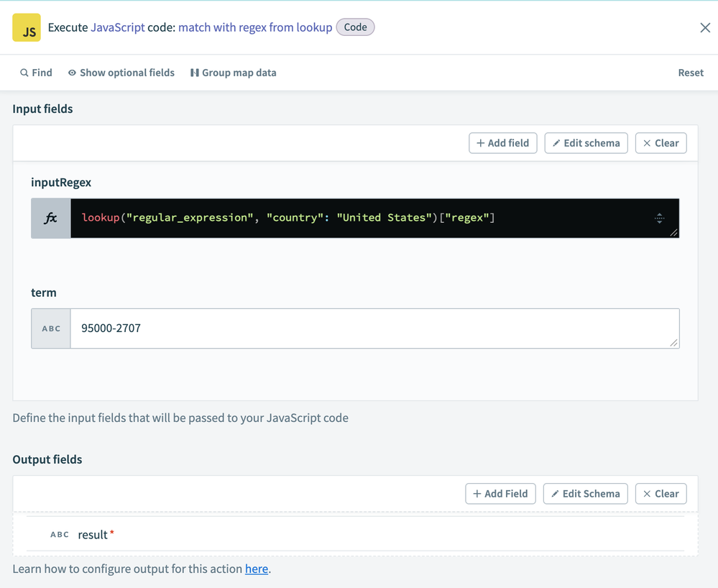Clear the Input fields
Image resolution: width=718 pixels, height=588 pixels.
661,143
